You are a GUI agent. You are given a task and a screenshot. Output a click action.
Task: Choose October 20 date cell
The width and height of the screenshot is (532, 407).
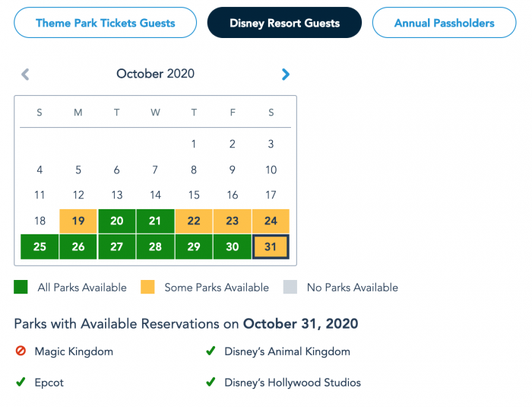point(117,221)
